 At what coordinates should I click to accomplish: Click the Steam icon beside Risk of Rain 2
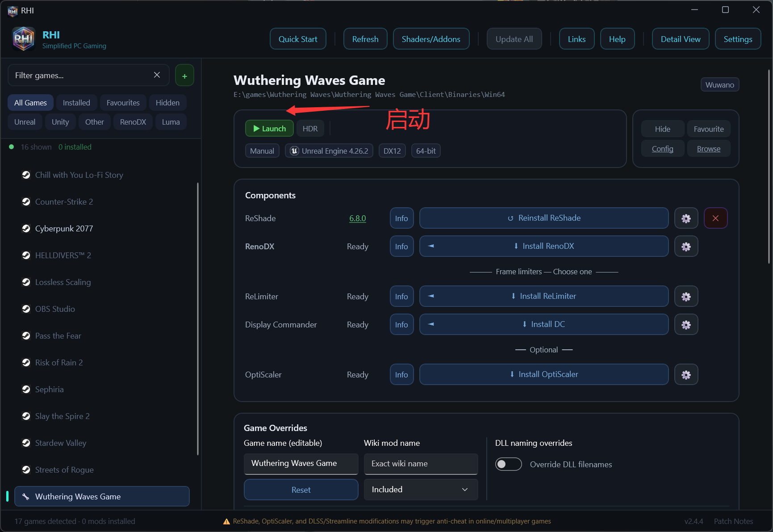tap(26, 363)
